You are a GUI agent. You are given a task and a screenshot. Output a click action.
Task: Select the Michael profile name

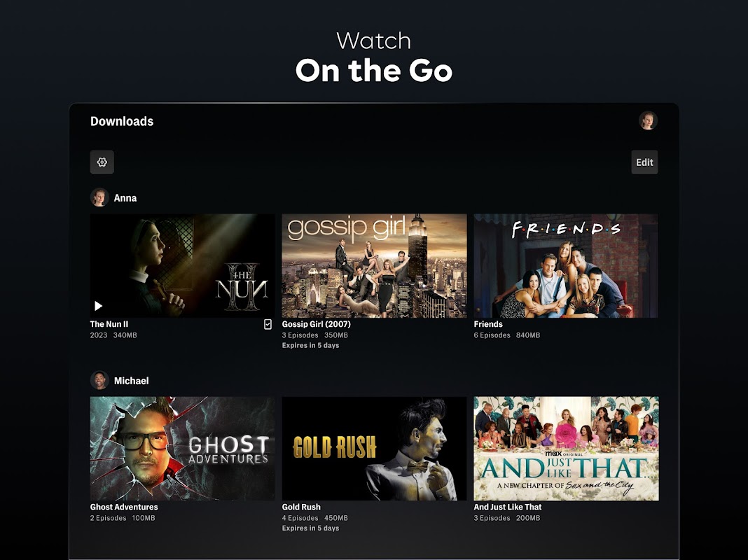(131, 381)
